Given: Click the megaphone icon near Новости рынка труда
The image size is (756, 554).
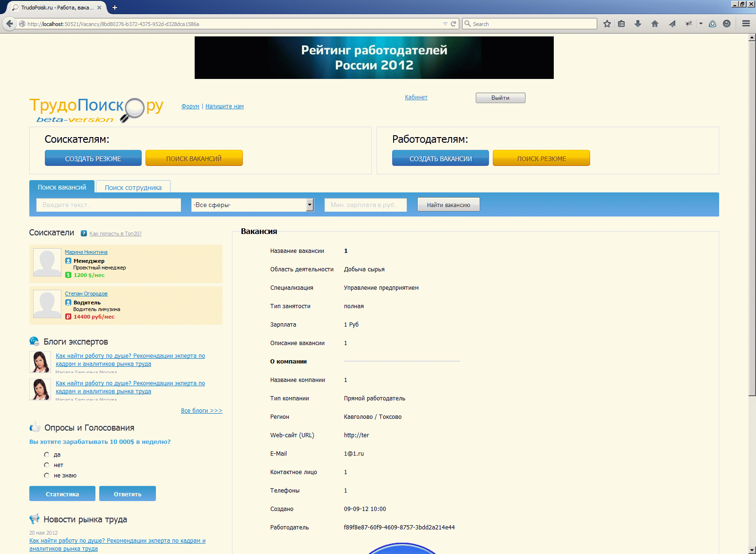Looking at the screenshot, I should (x=34, y=519).
